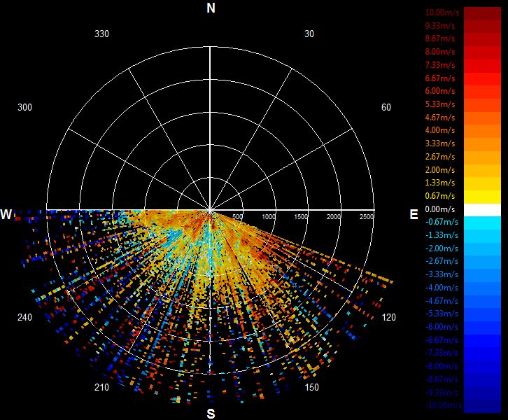Click the 4.00m/s legend label

pos(440,130)
